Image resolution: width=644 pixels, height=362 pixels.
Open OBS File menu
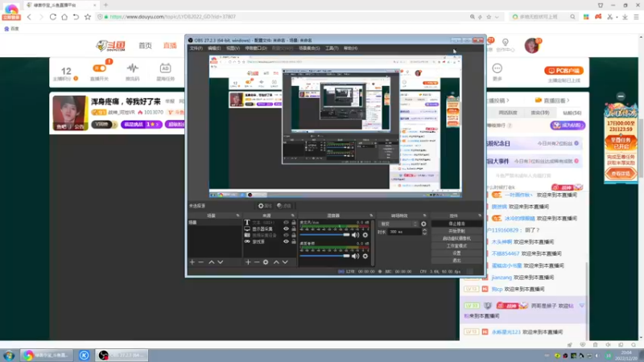pos(196,48)
